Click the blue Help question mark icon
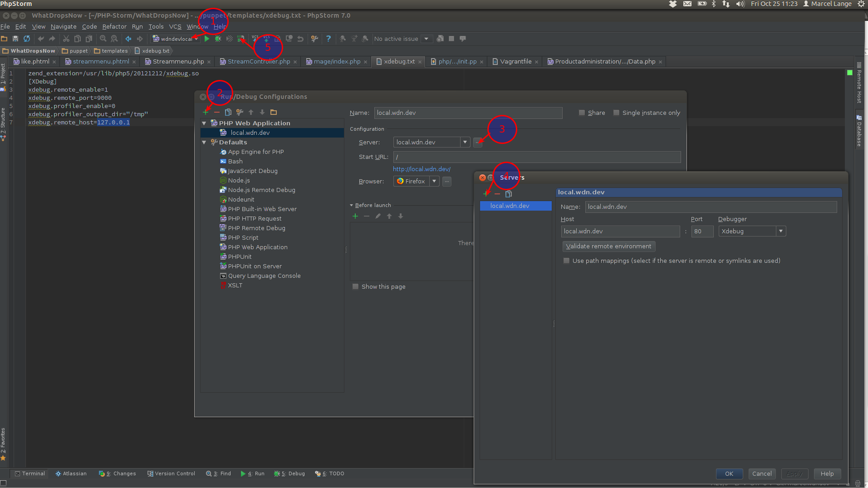 coord(329,39)
